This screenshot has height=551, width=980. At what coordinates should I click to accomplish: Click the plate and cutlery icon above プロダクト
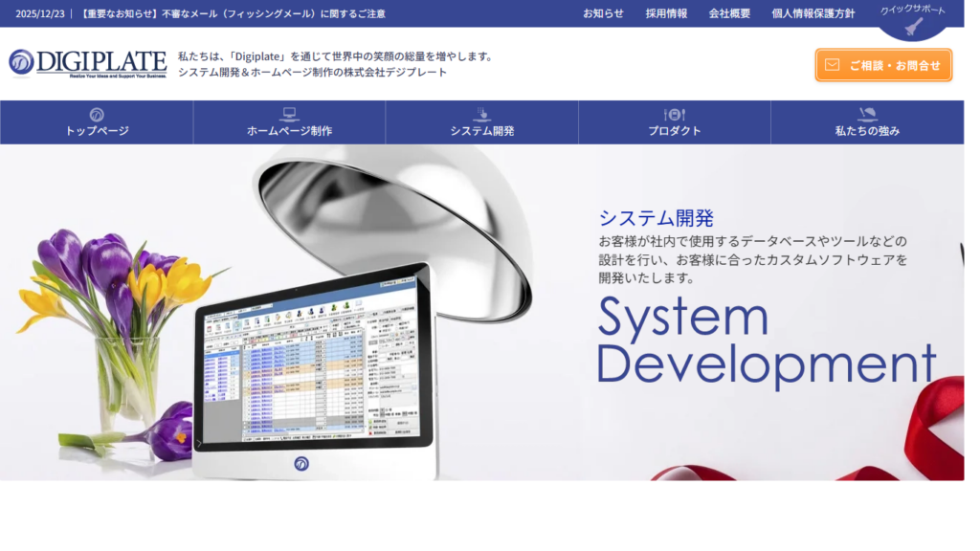coord(675,114)
